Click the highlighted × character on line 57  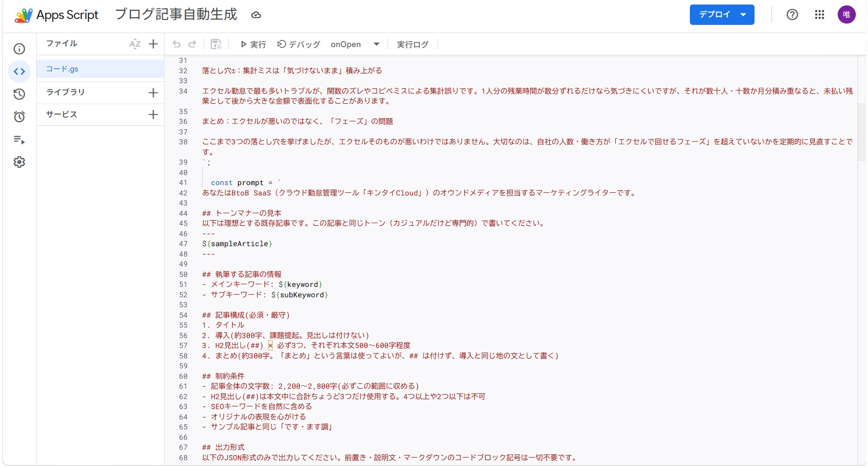click(x=270, y=346)
